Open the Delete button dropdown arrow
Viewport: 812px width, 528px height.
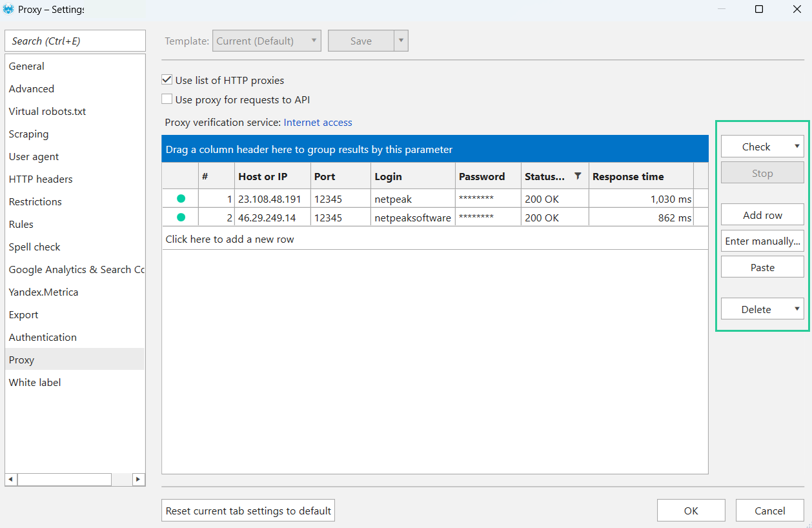(797, 309)
